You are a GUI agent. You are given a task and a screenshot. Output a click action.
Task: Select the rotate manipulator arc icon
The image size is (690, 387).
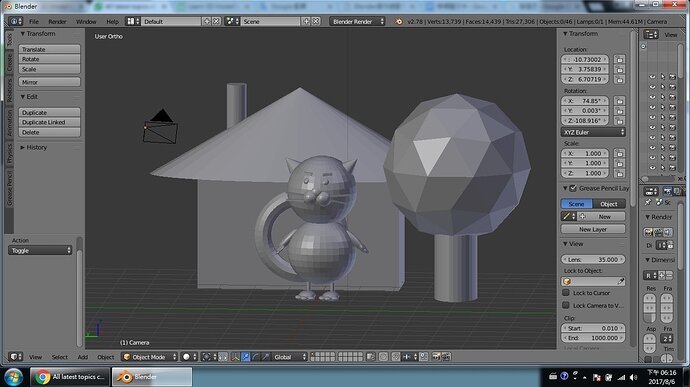[x=255, y=357]
